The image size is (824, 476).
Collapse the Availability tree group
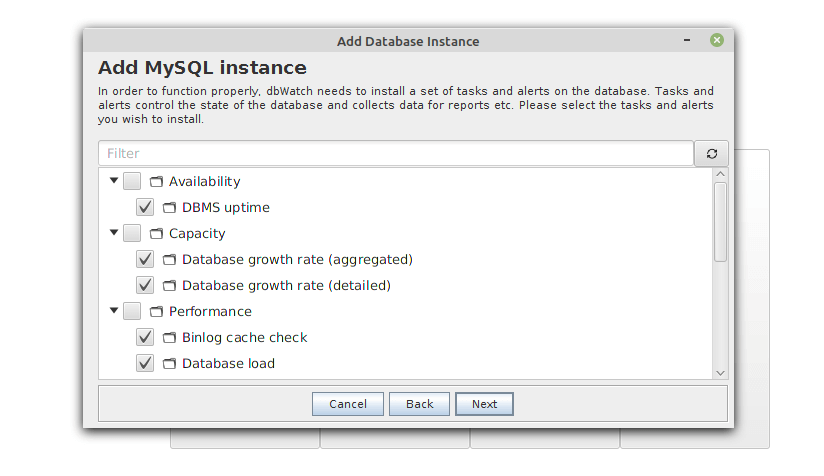pyautogui.click(x=113, y=181)
